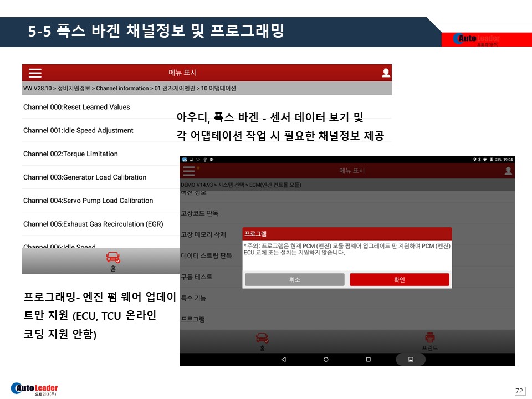Tap user profile icon in DEMO V14.93 screen
The image size is (532, 399).
[x=508, y=171]
